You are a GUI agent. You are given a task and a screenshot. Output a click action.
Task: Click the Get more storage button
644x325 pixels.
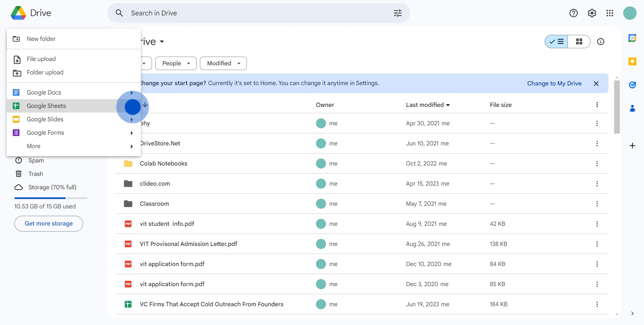point(49,223)
